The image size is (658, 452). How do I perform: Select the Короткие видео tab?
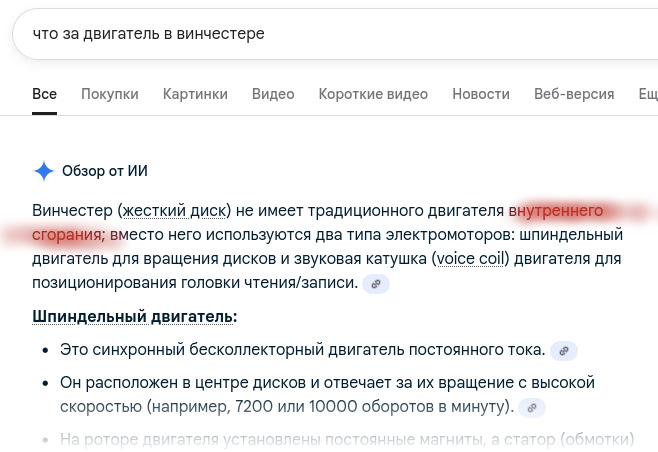pyautogui.click(x=373, y=94)
